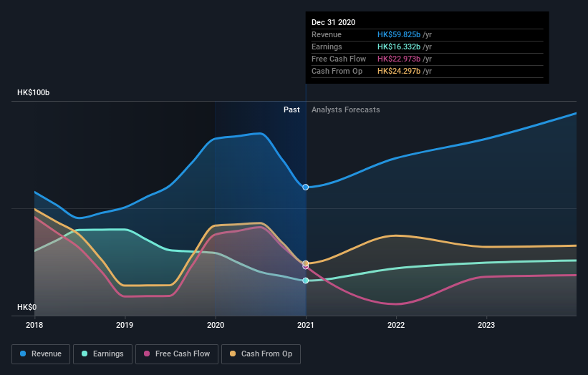Click the pink Free Cash Flow legend dot

click(x=147, y=354)
